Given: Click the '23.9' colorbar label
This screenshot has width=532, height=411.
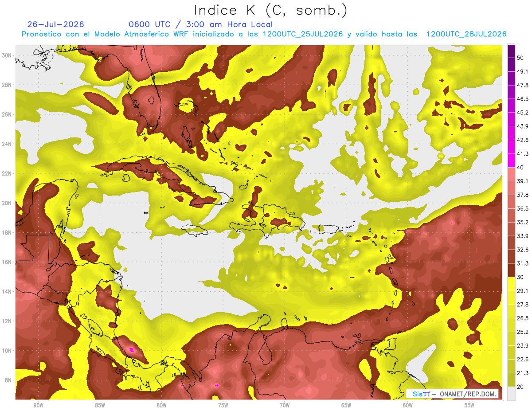Looking at the screenshot, I should coord(523,345).
